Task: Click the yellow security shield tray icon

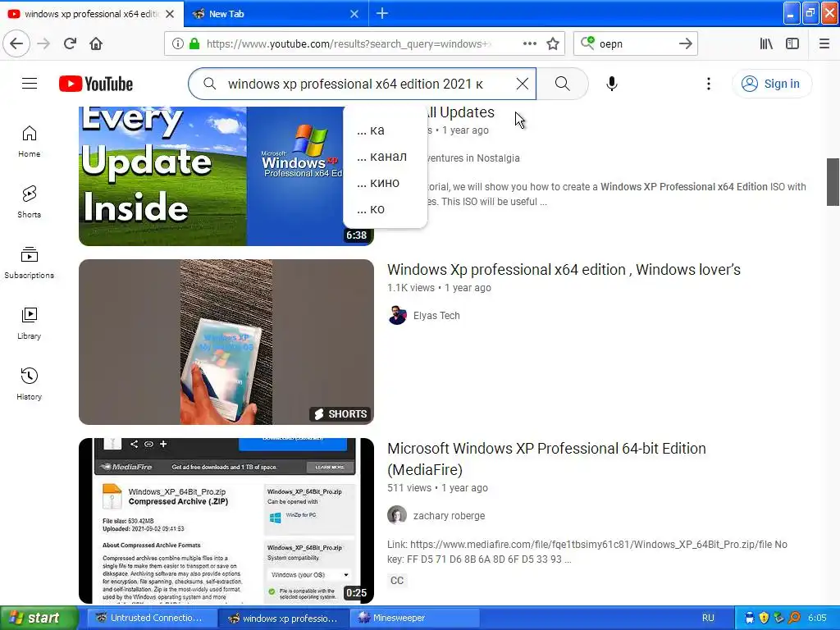Action: [x=764, y=618]
